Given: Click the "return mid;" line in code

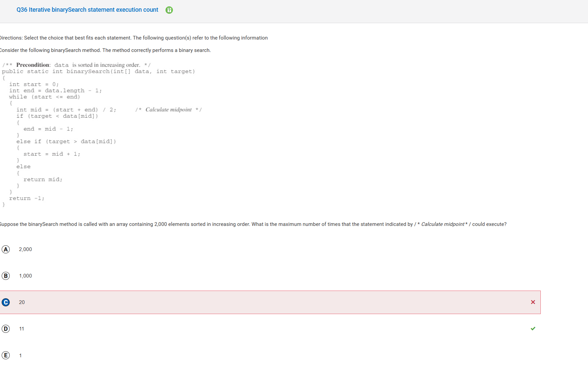Looking at the screenshot, I should click(x=43, y=180).
